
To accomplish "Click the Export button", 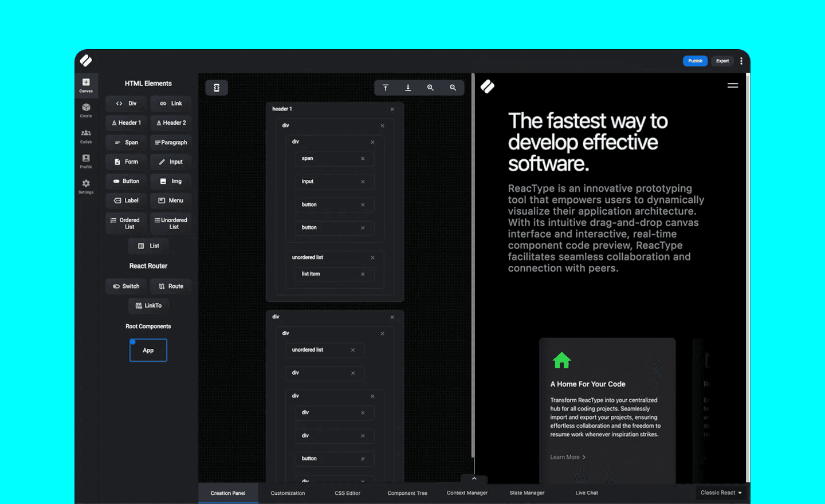I will [x=722, y=61].
